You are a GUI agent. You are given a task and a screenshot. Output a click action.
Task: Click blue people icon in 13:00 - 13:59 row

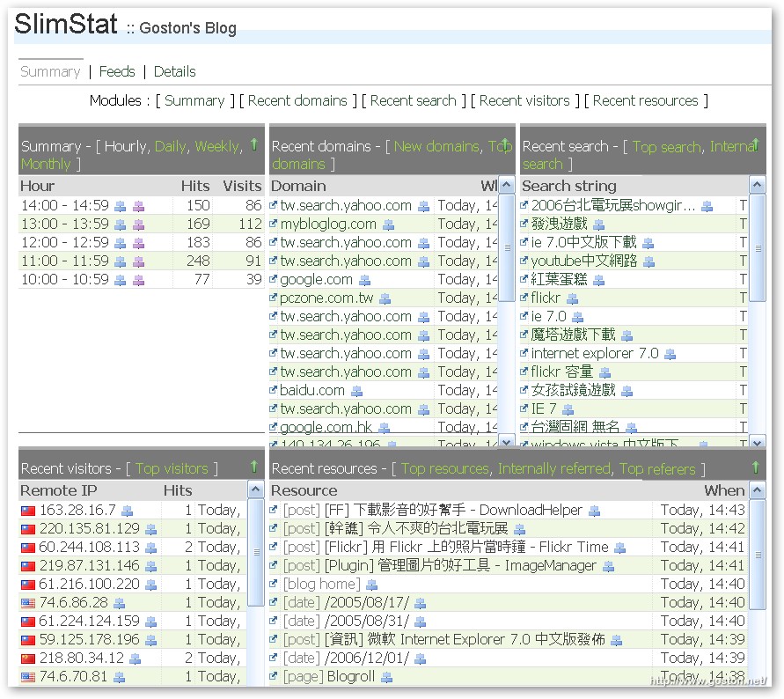120,224
